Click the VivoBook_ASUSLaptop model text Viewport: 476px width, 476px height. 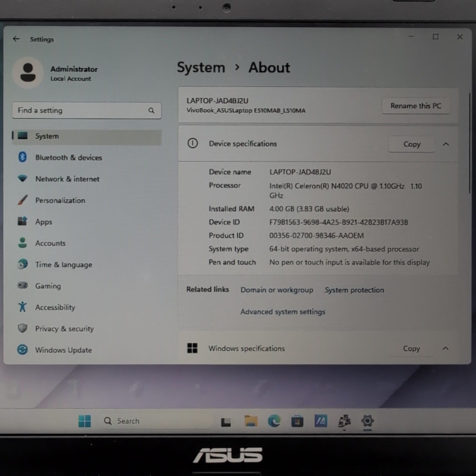click(246, 110)
